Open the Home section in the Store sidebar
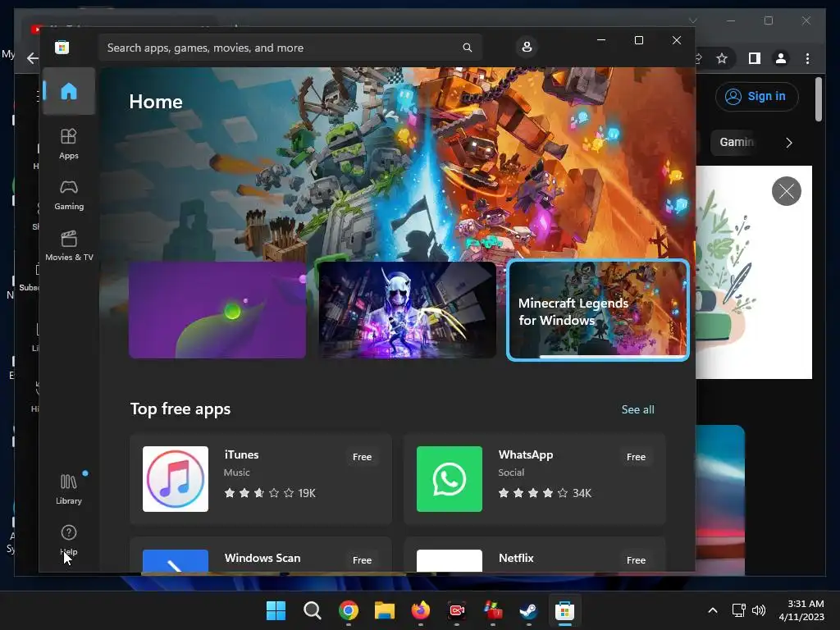Image resolution: width=840 pixels, height=630 pixels. click(69, 91)
